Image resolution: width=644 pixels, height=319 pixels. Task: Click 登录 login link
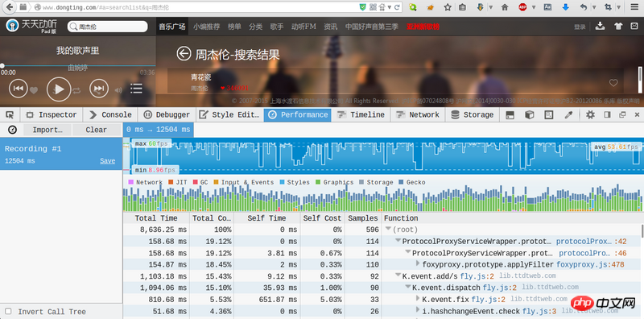click(580, 27)
